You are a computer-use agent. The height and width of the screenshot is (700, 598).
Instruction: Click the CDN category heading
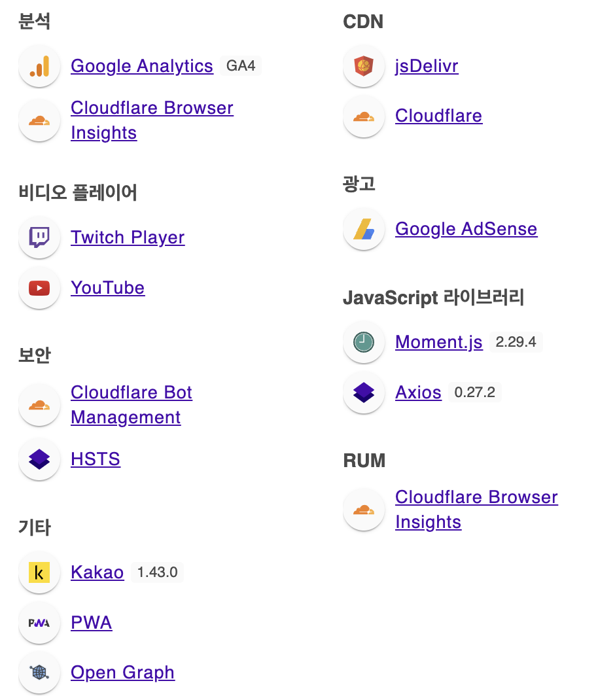363,22
